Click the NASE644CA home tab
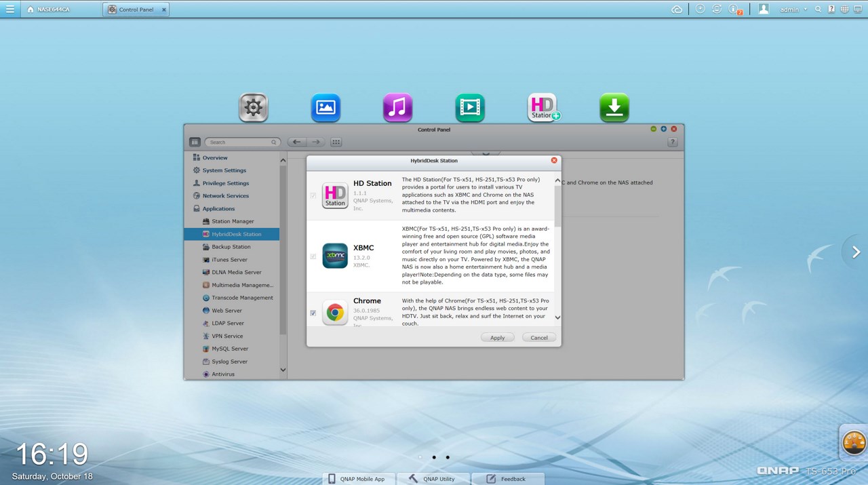This screenshot has width=868, height=485. 47,9
